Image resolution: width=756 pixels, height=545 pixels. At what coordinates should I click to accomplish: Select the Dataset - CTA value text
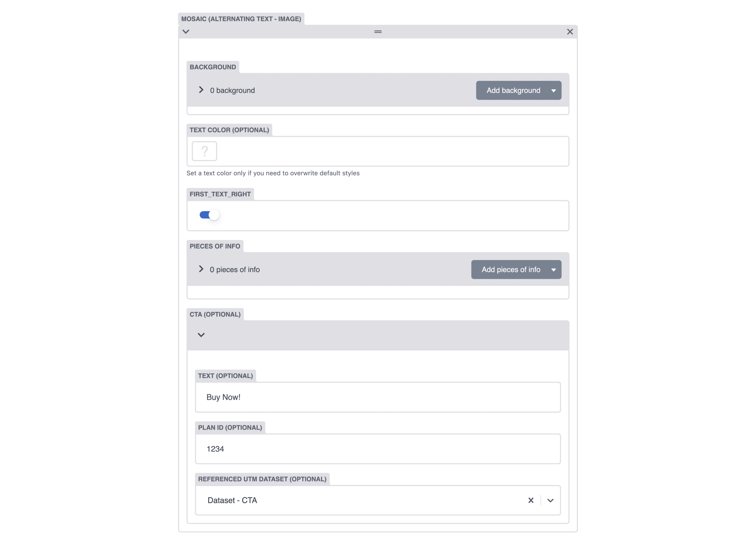point(232,500)
